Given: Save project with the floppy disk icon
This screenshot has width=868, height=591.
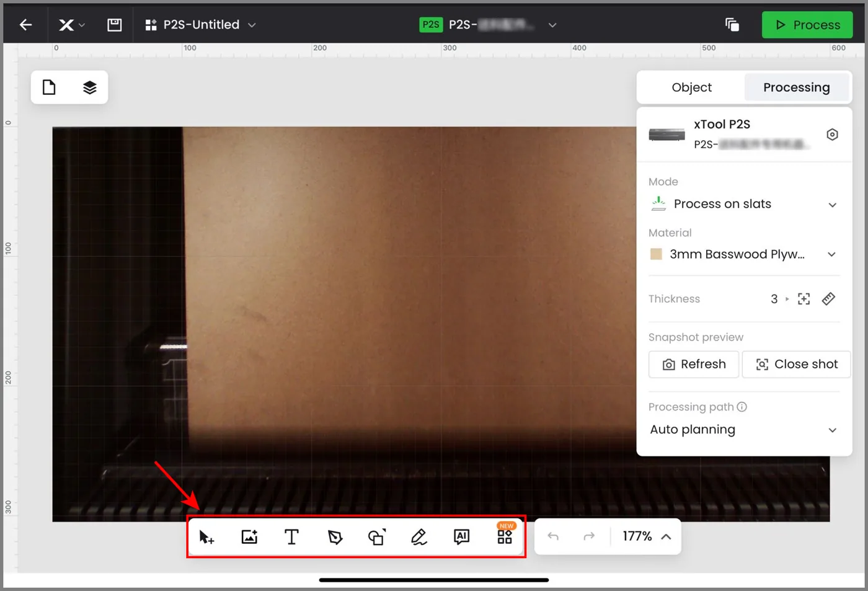Looking at the screenshot, I should [x=115, y=25].
